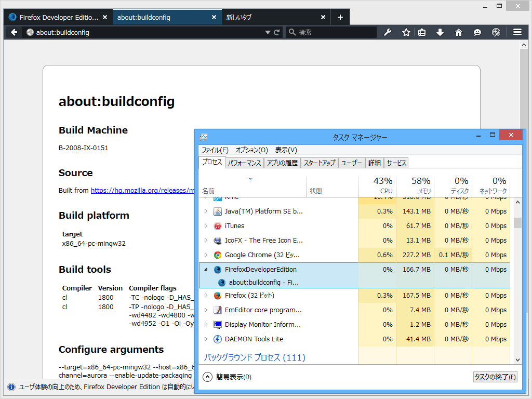Expand the iTunes process entry
Screen dimensions: 532x399
point(205,225)
